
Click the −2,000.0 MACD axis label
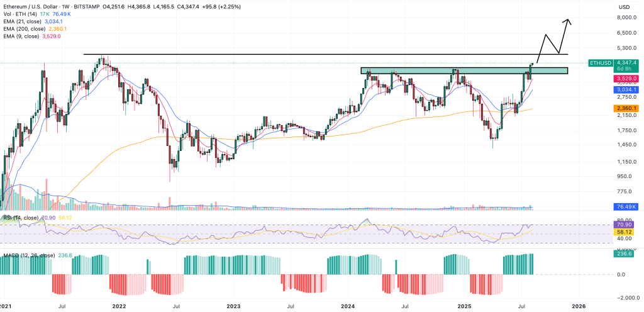[x=627, y=298]
